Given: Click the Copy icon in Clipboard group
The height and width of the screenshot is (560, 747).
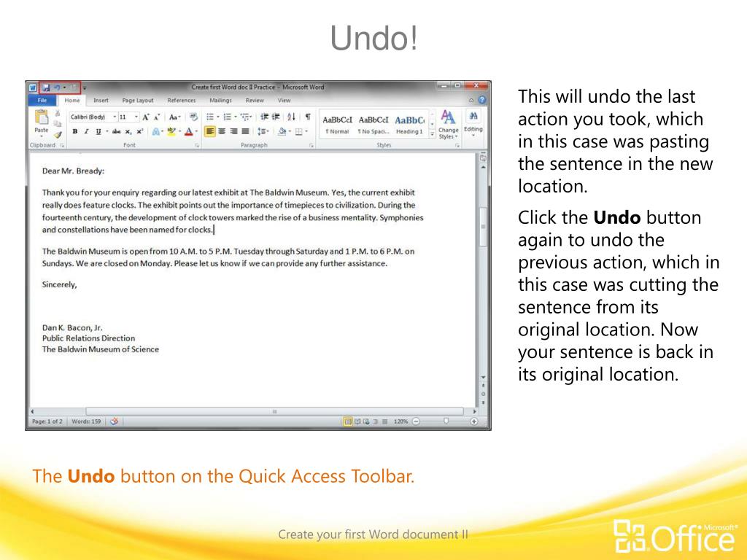Looking at the screenshot, I should 58,124.
